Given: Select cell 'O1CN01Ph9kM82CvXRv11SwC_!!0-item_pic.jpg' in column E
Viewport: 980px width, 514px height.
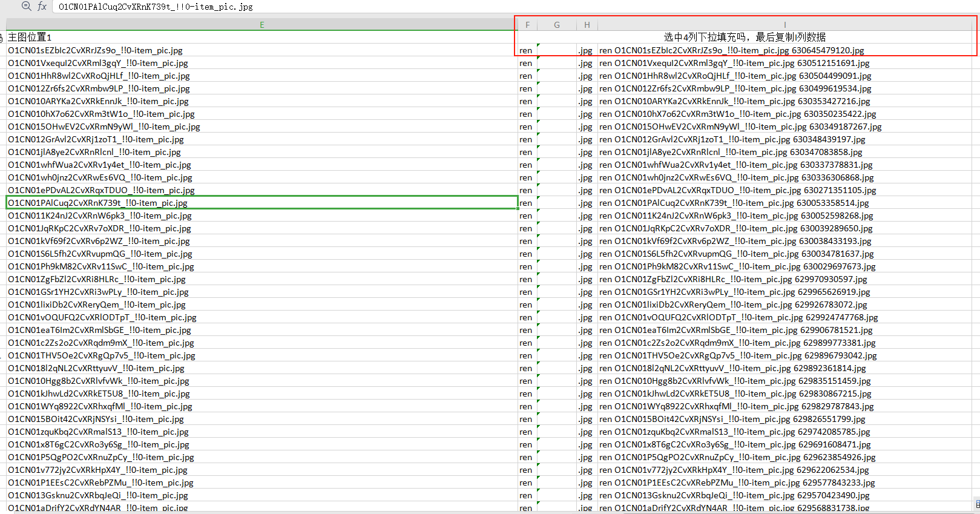Looking at the screenshot, I should pos(261,266).
